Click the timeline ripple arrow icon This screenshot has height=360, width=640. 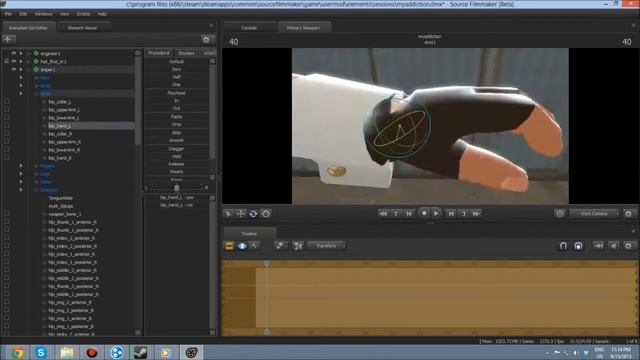(599, 246)
